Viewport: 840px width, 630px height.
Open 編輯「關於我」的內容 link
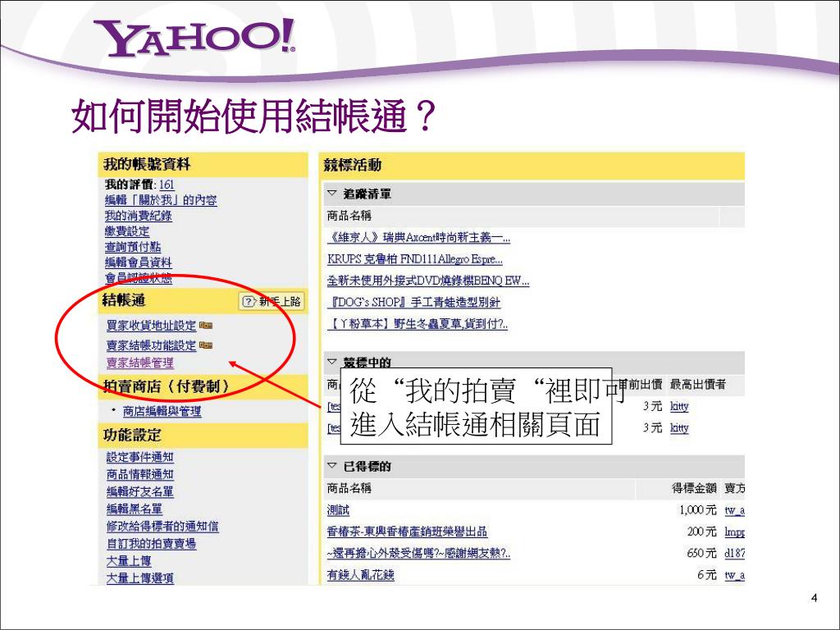pyautogui.click(x=161, y=200)
